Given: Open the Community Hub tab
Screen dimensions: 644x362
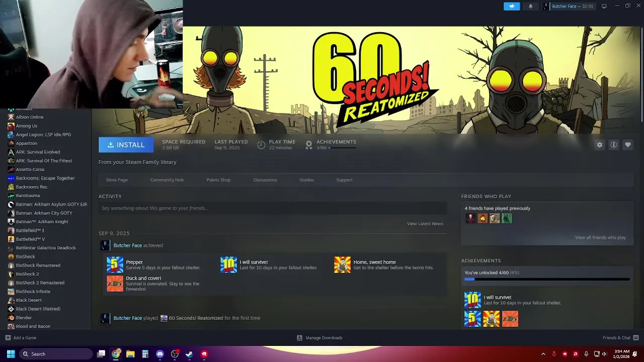Looking at the screenshot, I should (x=167, y=180).
